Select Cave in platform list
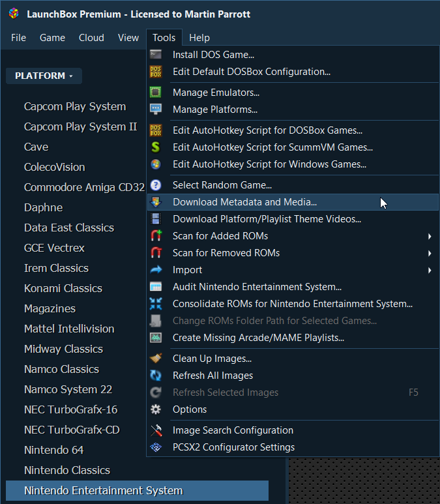Image resolution: width=440 pixels, height=504 pixels. 36,147
